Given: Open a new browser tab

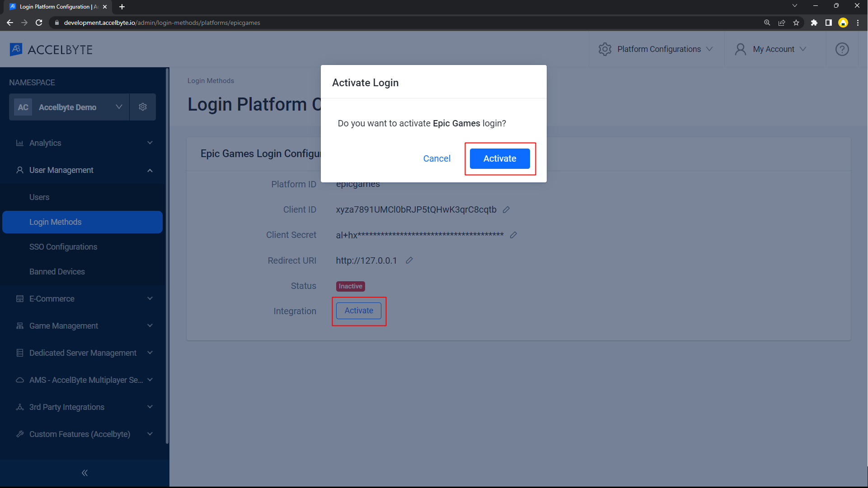Looking at the screenshot, I should click(x=122, y=7).
